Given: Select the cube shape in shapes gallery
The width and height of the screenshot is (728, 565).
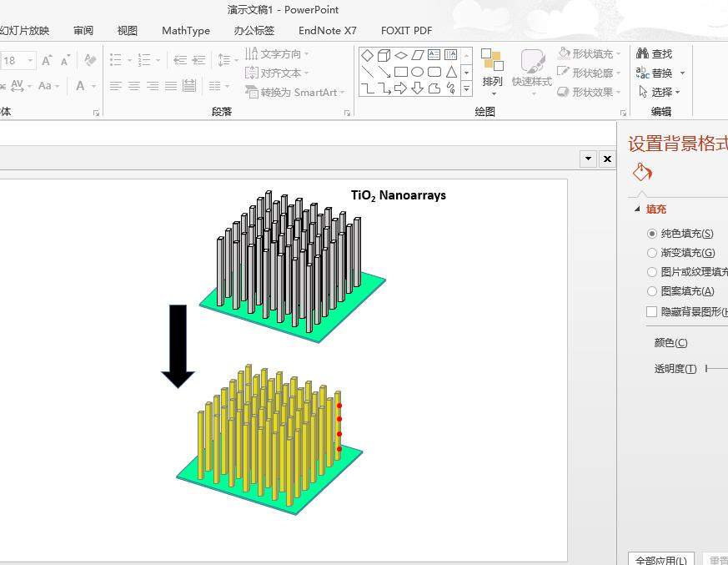Looking at the screenshot, I should [x=384, y=55].
